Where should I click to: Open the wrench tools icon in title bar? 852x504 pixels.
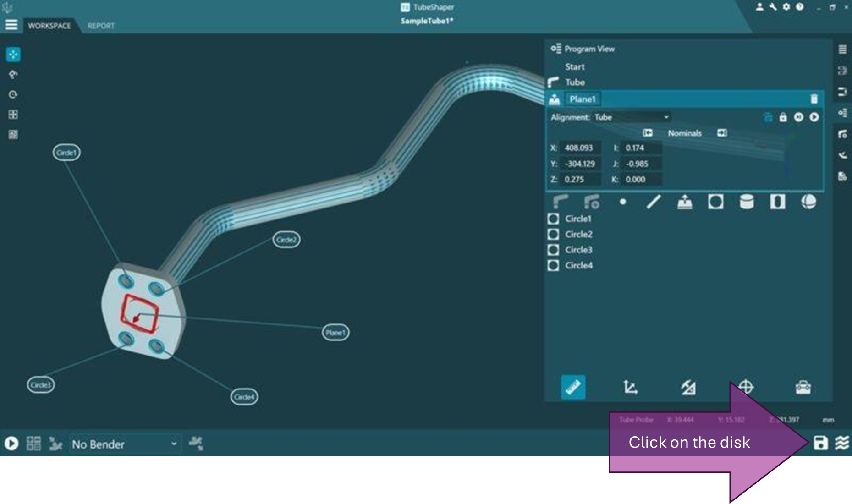773,7
